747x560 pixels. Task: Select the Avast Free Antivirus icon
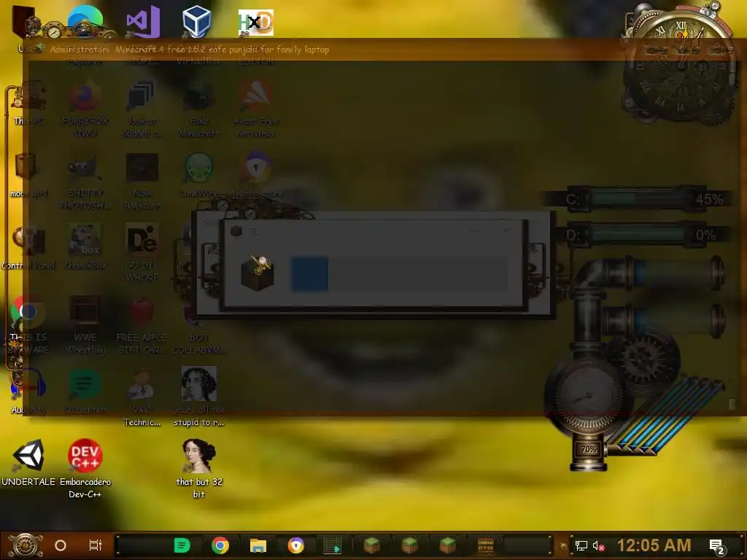[x=256, y=96]
